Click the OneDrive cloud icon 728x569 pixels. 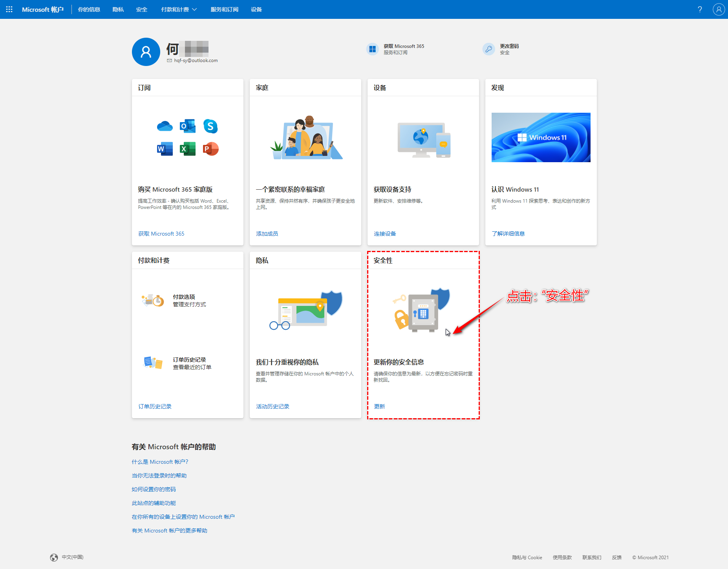(x=165, y=126)
